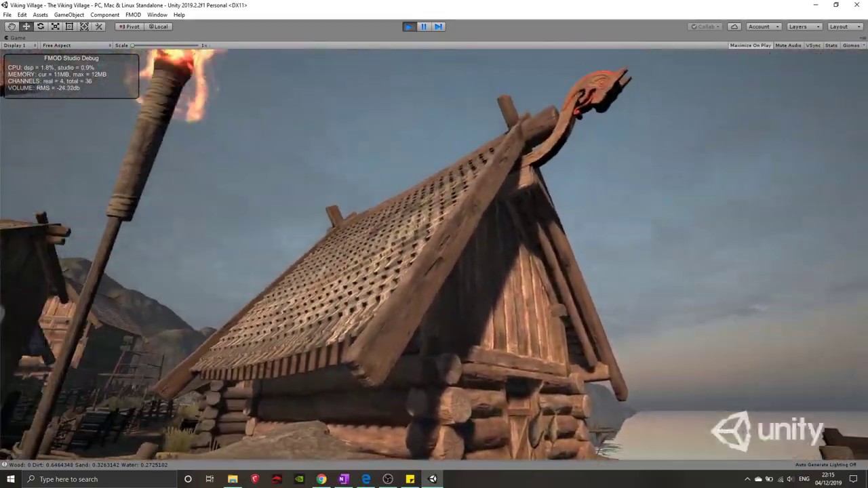Open the NVIDIA taskbar app
Image resolution: width=868 pixels, height=488 pixels.
[x=299, y=479]
